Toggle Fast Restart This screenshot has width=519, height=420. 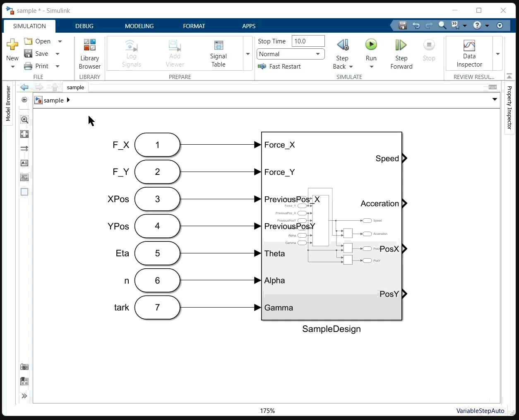click(x=279, y=67)
